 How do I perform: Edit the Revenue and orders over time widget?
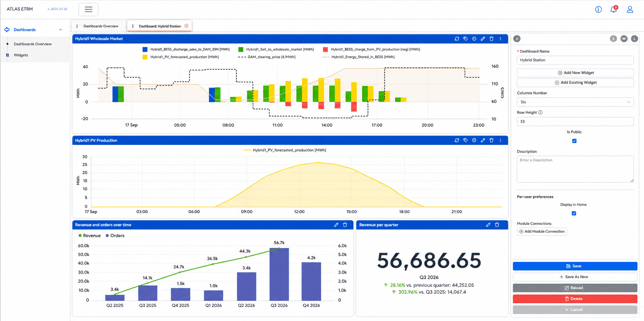coord(336,225)
